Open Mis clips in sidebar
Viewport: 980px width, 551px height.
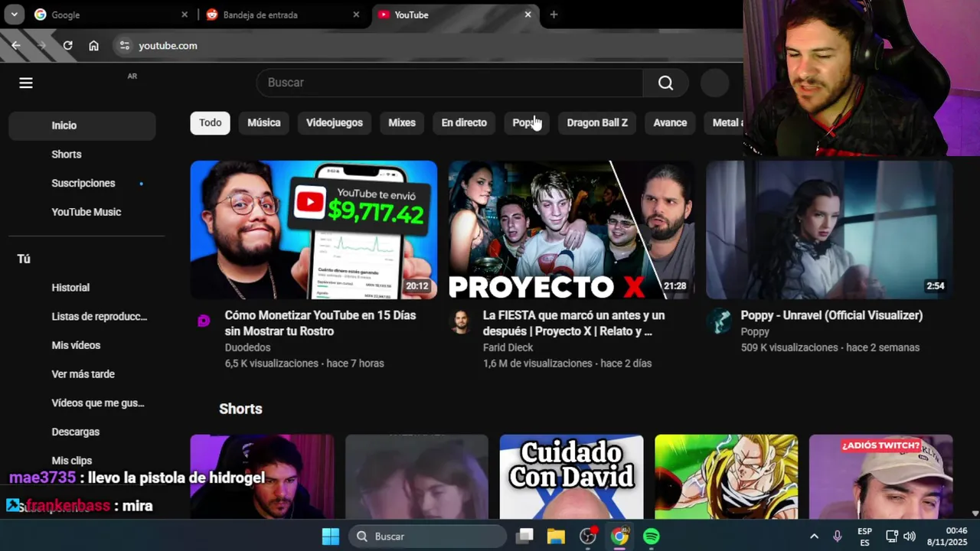[82, 461]
